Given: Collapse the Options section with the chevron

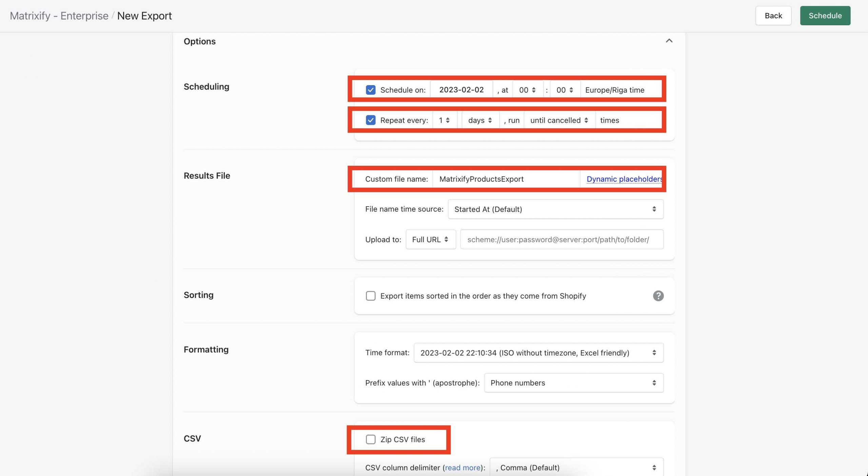Looking at the screenshot, I should click(x=669, y=41).
